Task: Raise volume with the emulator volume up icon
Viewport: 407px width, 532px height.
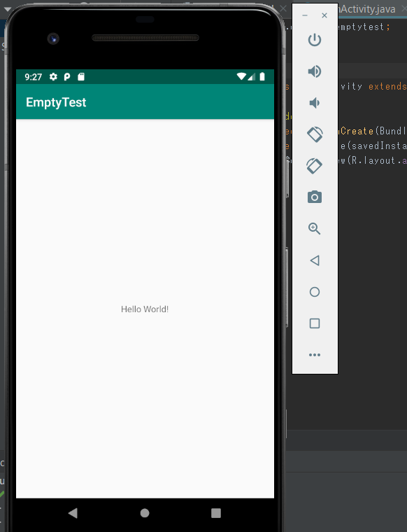Action: [315, 71]
